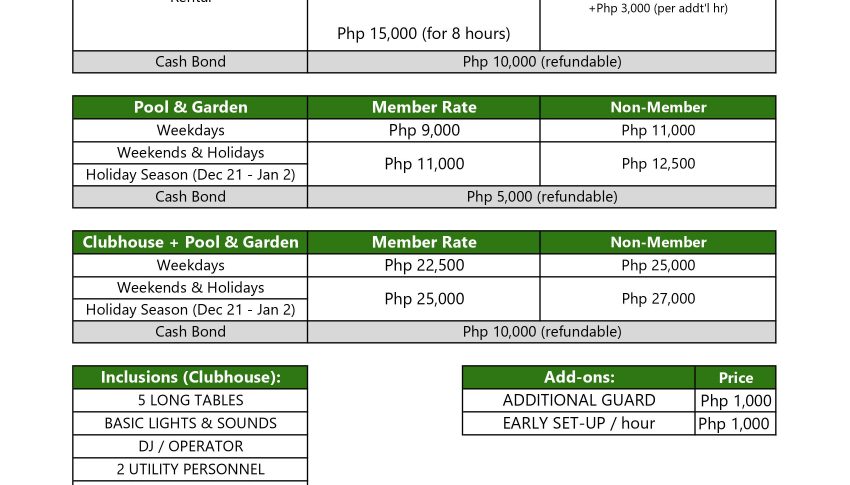Select the "Php 12,500" non-member rate

point(658,164)
